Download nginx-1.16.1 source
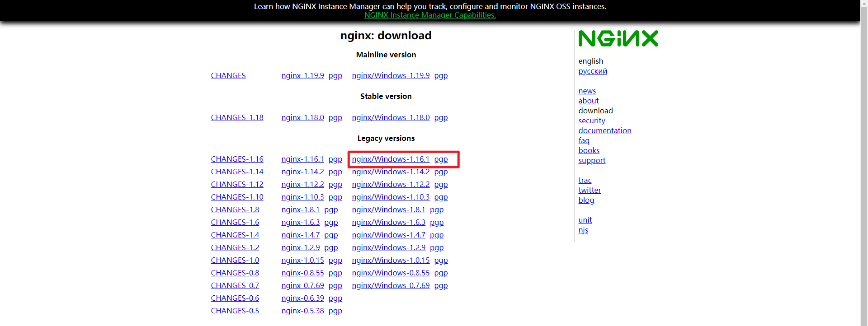Viewport: 868px width, 326px height. click(x=302, y=159)
